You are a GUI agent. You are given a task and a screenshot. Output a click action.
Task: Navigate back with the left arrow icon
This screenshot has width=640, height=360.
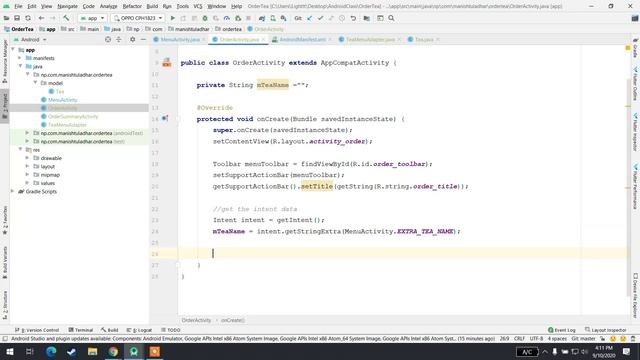pyautogui.click(x=41, y=18)
